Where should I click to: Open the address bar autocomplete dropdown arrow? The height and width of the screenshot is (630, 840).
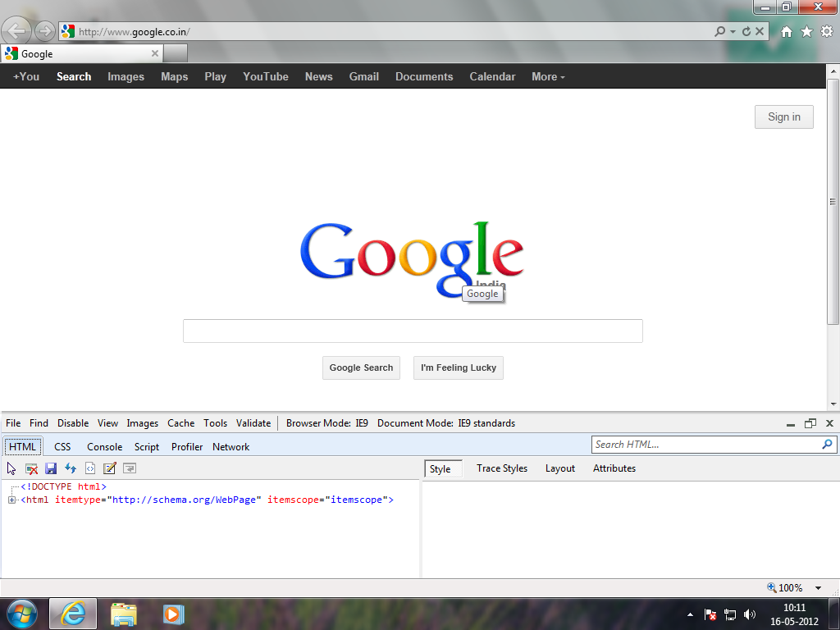point(733,32)
